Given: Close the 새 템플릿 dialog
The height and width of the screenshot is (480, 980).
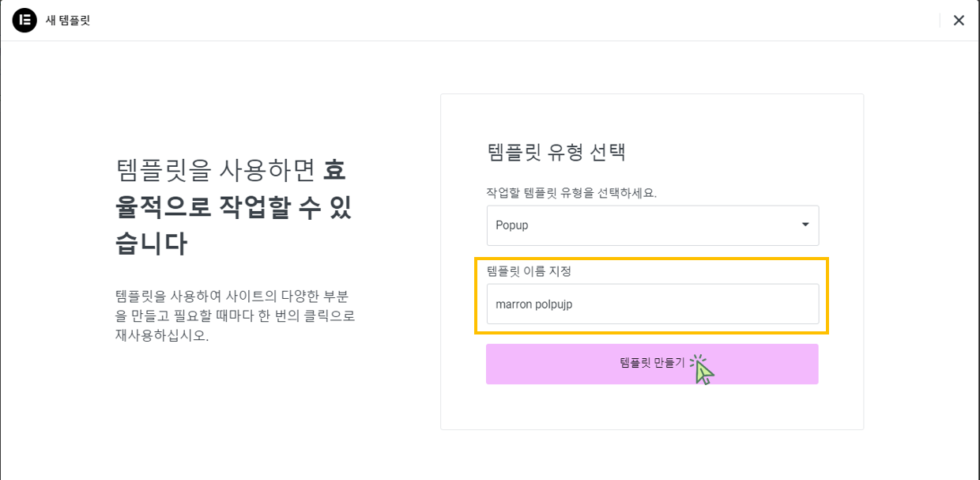Looking at the screenshot, I should click(959, 21).
